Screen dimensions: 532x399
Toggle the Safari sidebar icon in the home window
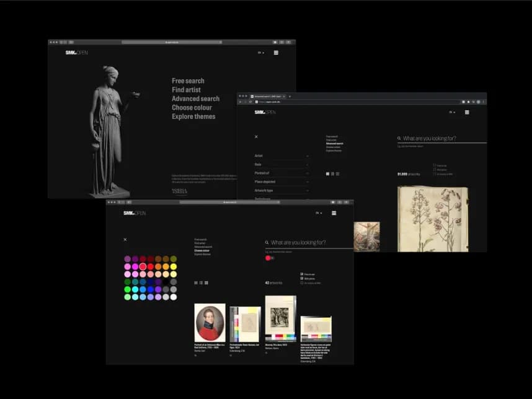71,42
